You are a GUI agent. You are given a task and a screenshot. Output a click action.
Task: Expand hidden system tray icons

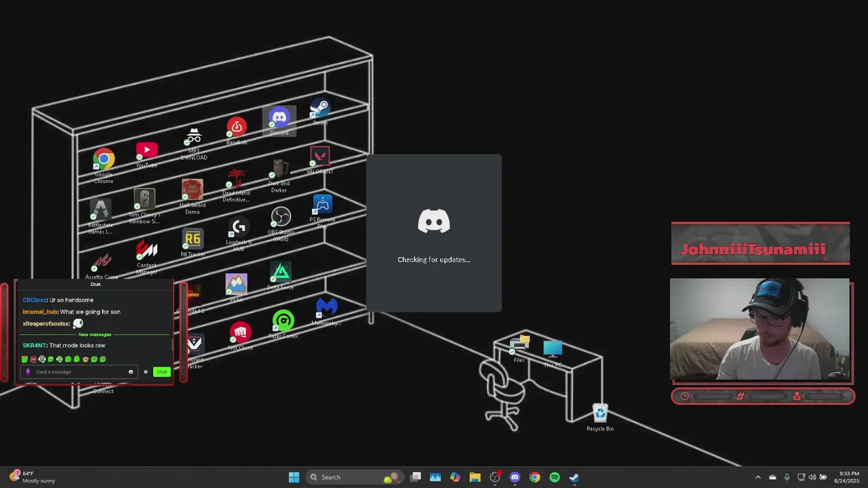pos(758,477)
